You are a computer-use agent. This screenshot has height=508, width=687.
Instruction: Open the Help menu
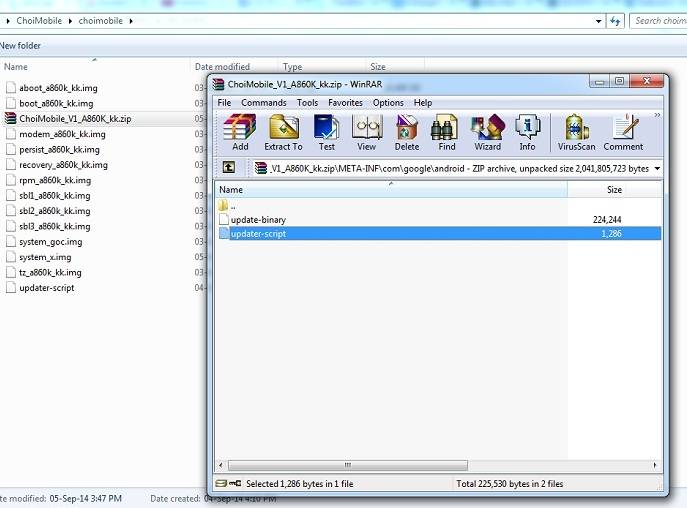[423, 103]
